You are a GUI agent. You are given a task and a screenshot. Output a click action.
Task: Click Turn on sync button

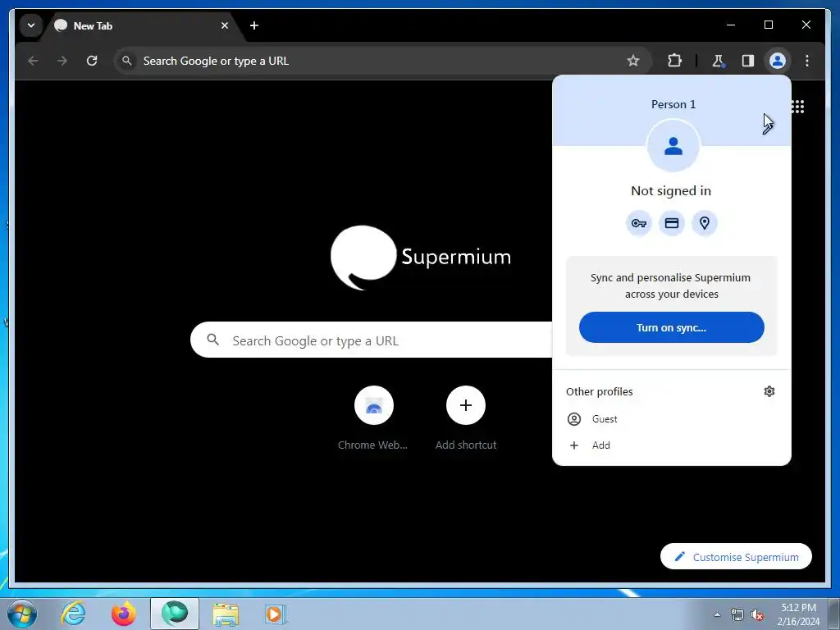coord(671,327)
